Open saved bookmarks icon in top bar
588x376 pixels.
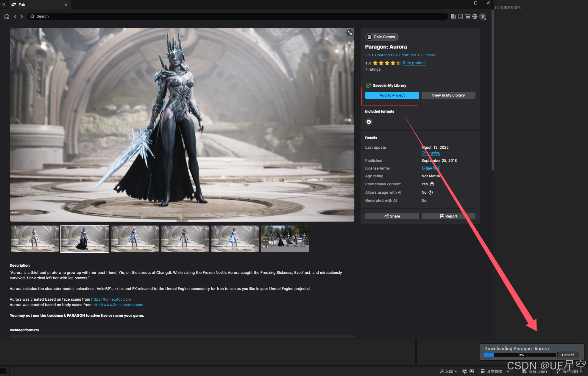[461, 16]
